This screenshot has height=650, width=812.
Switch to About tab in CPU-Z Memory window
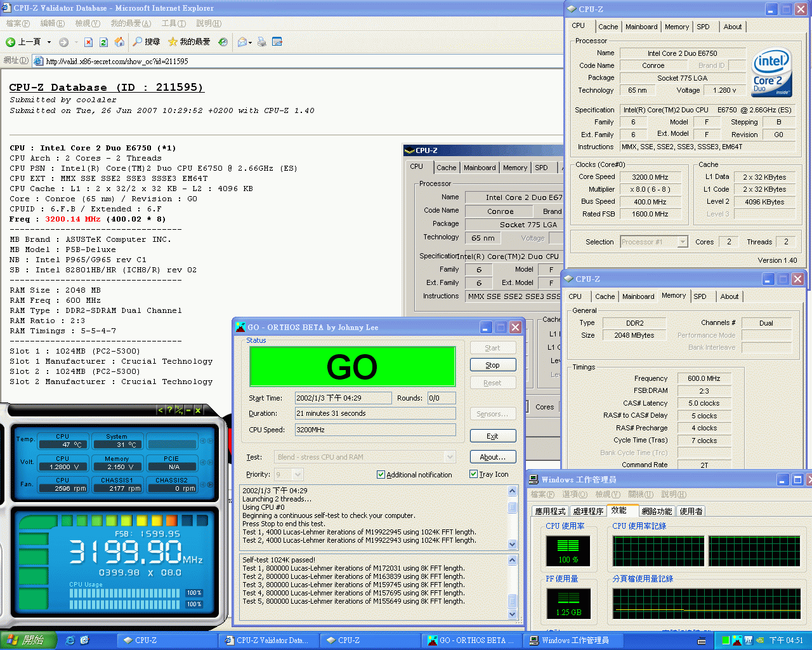[x=730, y=296]
